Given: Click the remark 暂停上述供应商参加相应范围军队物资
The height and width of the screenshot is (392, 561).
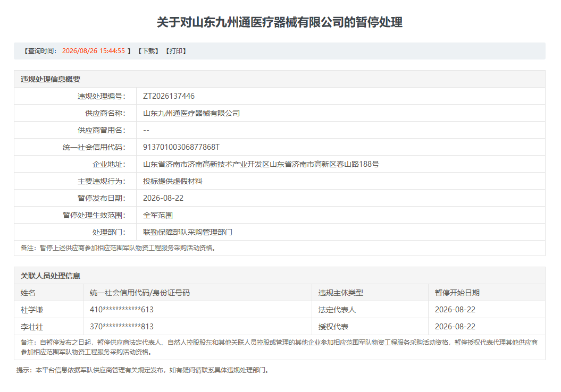Looking at the screenshot, I should 119,248.
